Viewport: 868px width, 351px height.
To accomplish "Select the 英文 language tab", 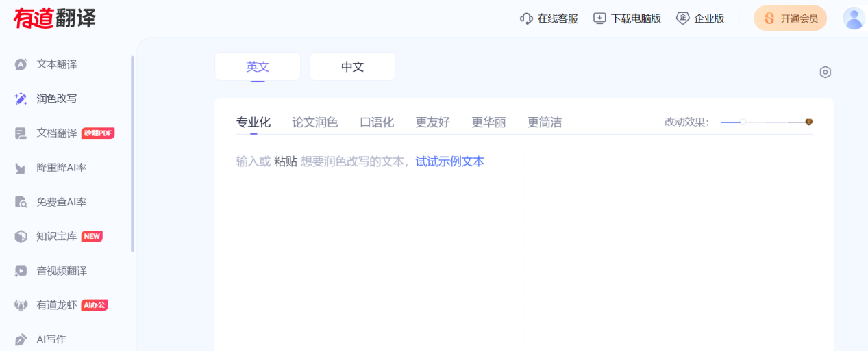I will tap(258, 66).
